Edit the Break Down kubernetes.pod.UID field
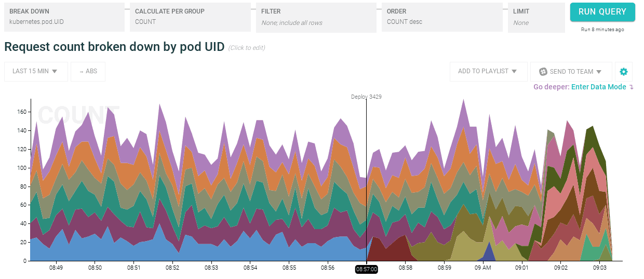The width and height of the screenshot is (644, 279). click(64, 17)
